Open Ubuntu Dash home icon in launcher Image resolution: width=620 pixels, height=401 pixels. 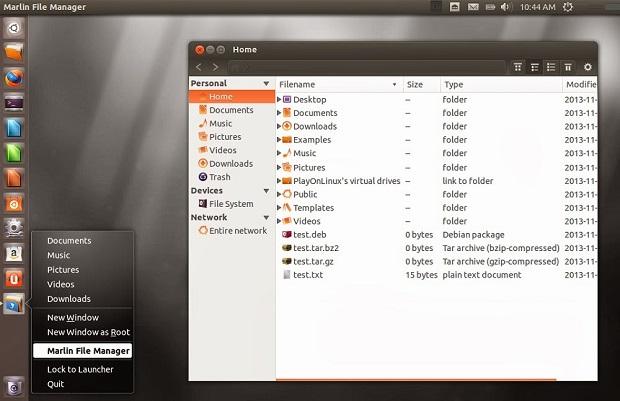[x=14, y=28]
